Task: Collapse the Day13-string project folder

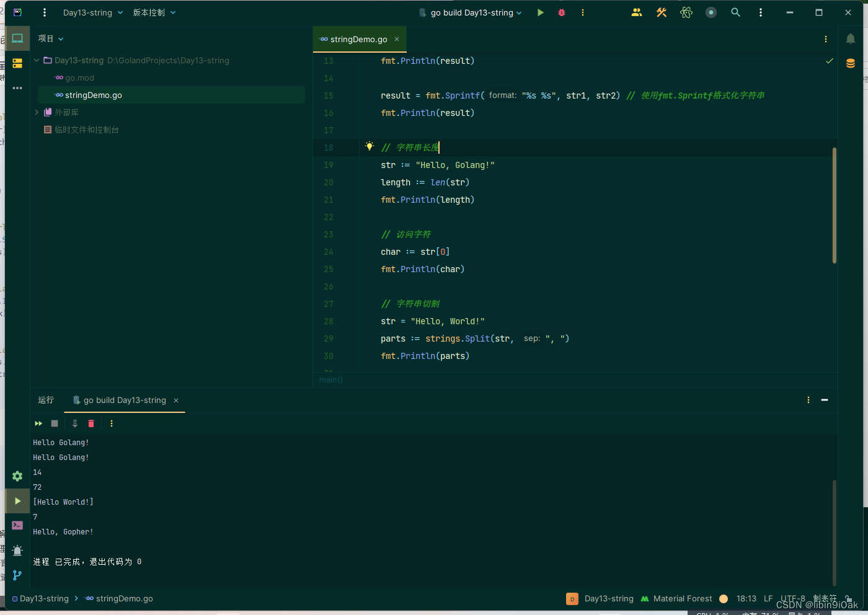Action: point(37,60)
